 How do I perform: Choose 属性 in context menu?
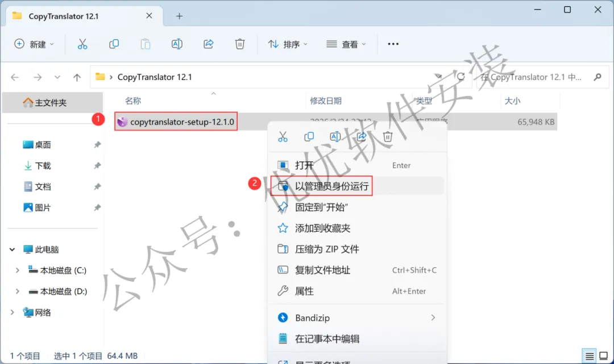(x=357, y=291)
